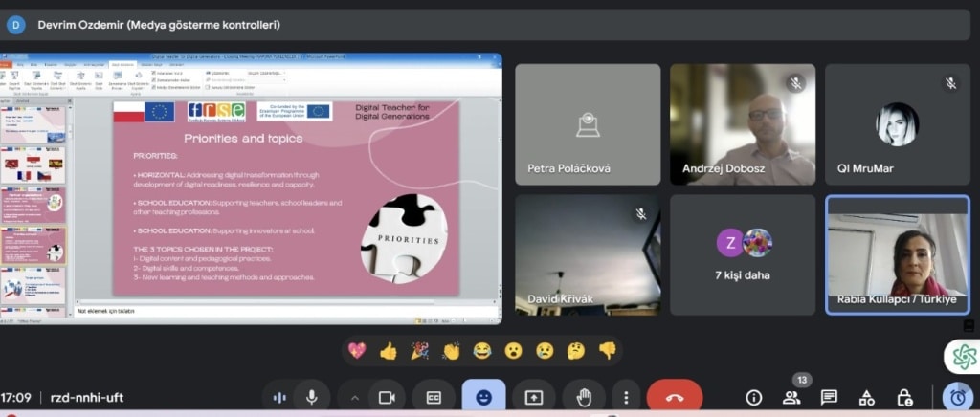The width and height of the screenshot is (980, 417).
Task: Open the in-call chat panel
Action: pos(829,397)
